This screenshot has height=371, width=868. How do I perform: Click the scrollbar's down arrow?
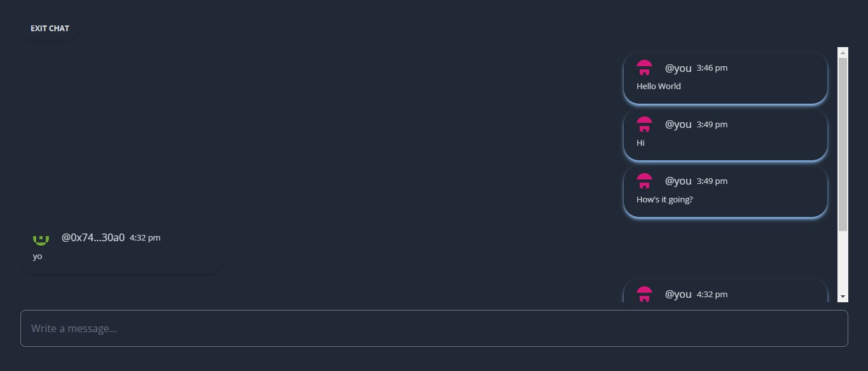coord(843,296)
